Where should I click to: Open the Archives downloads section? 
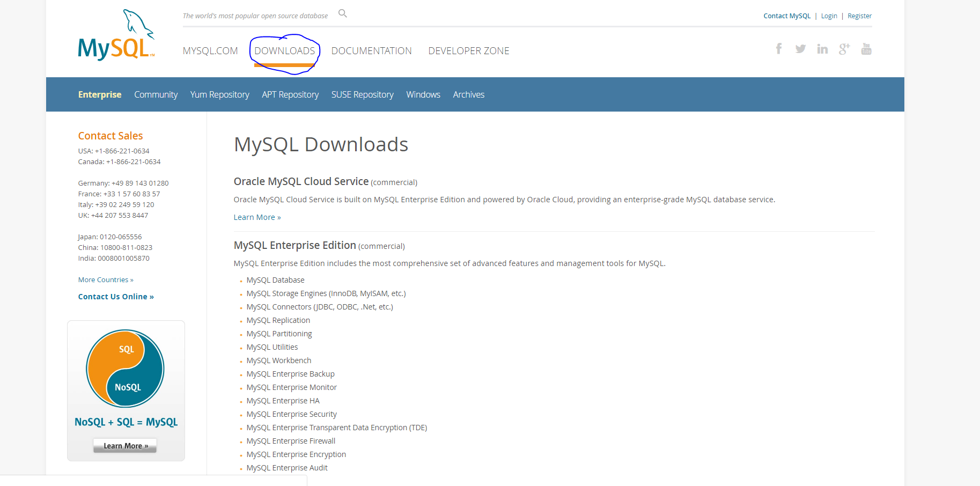pos(468,94)
